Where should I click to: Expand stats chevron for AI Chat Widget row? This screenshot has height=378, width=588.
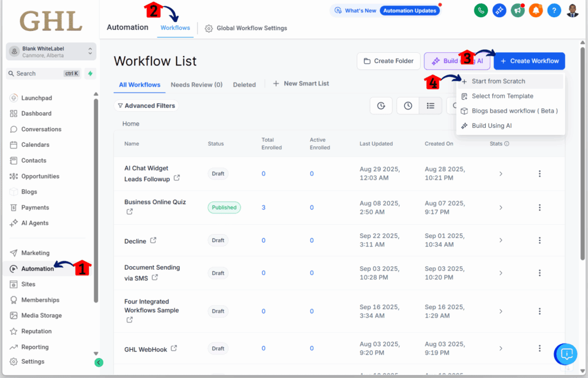[x=501, y=174]
